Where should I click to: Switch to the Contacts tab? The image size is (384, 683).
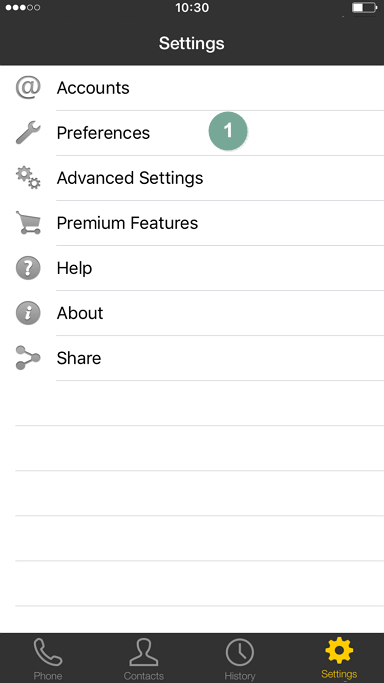click(x=144, y=658)
